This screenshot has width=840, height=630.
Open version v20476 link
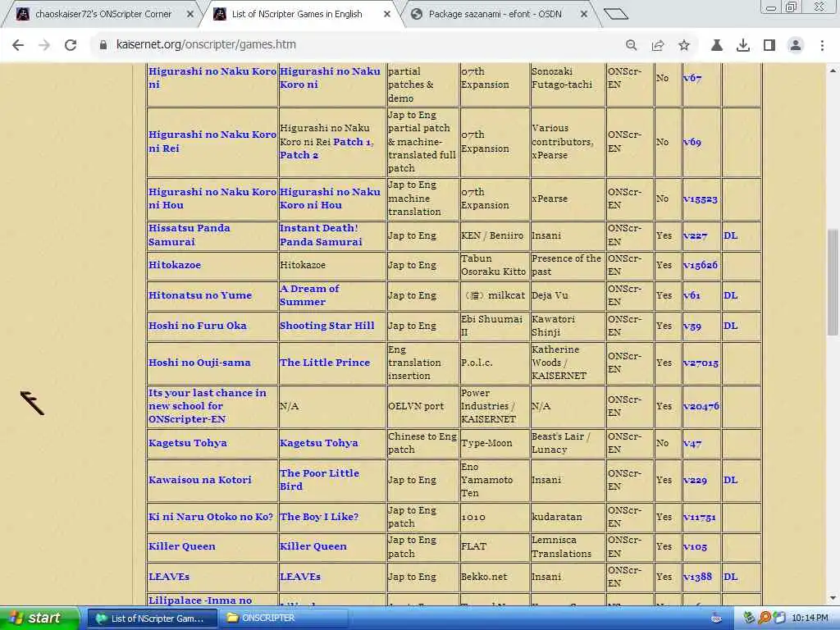[x=701, y=407]
